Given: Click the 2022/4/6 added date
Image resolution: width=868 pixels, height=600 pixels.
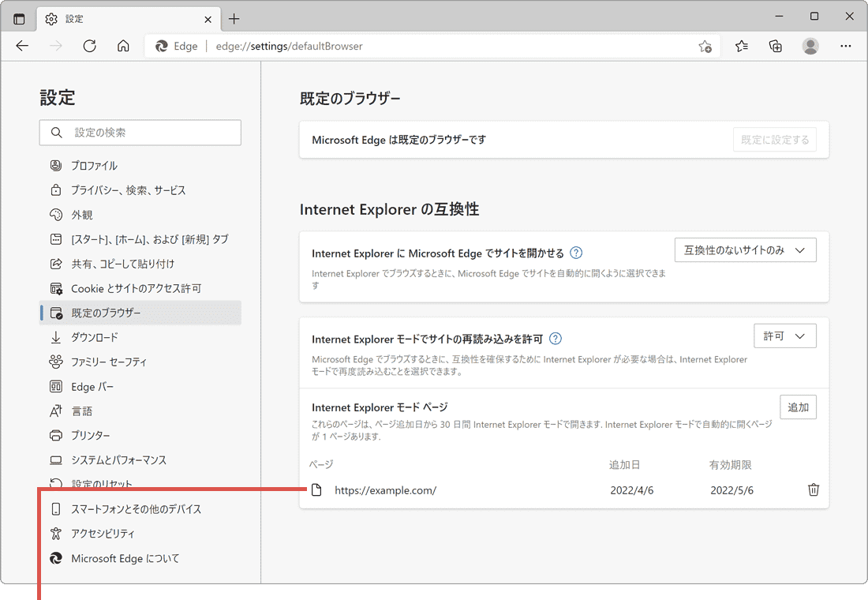Looking at the screenshot, I should (631, 490).
